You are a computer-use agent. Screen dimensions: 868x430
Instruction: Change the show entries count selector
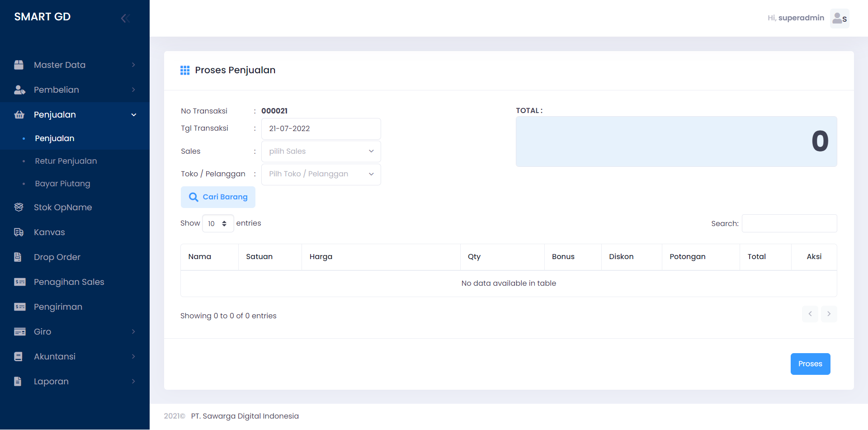217,223
